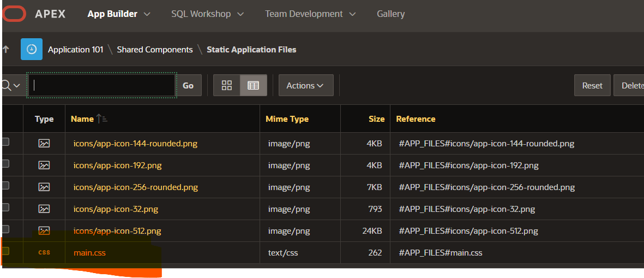Click the up arrow breadcrumb icon
Viewport: 644px width, 278px height.
tap(6, 49)
